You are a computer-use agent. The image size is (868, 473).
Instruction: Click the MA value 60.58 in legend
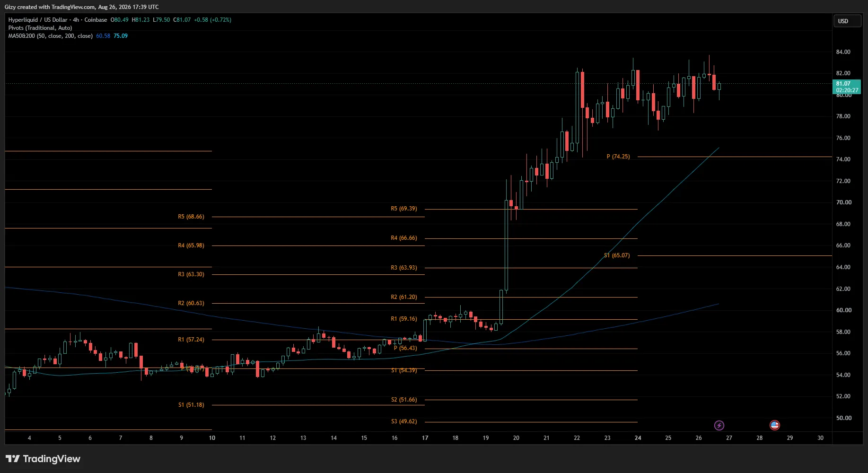pyautogui.click(x=103, y=36)
